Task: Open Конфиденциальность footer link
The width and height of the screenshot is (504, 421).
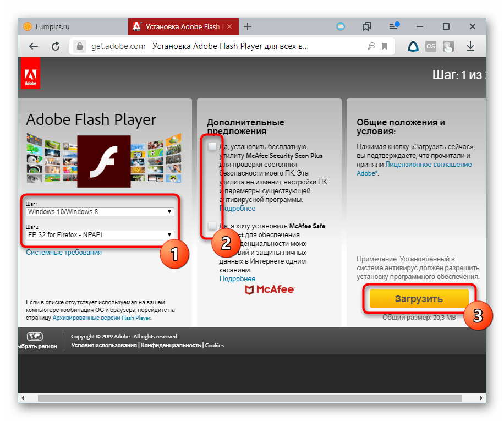Action: pos(171,346)
